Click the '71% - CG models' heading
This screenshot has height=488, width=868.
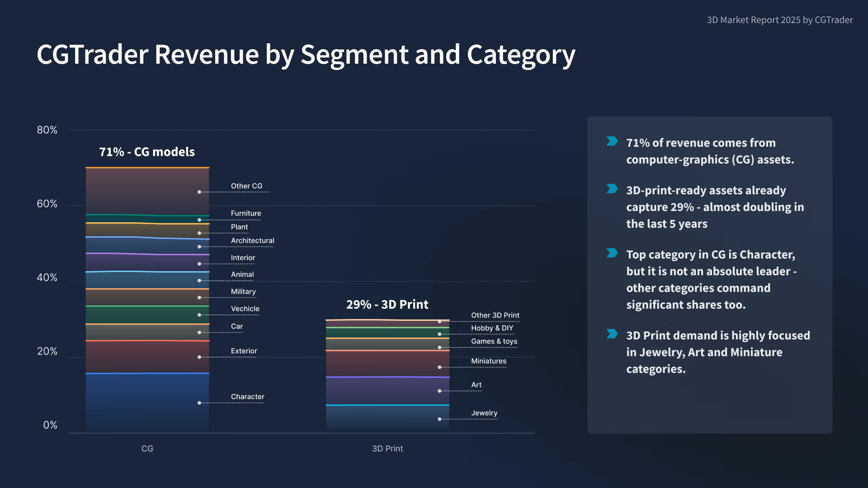[147, 152]
